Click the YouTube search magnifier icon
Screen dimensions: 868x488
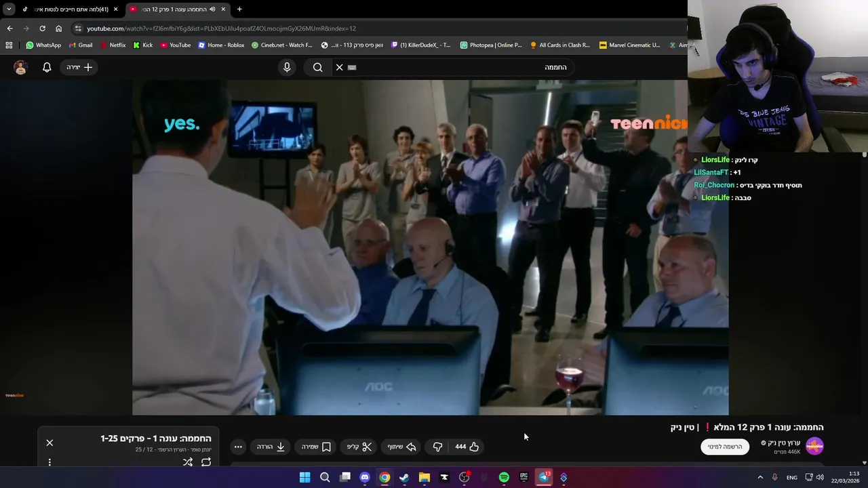click(317, 67)
